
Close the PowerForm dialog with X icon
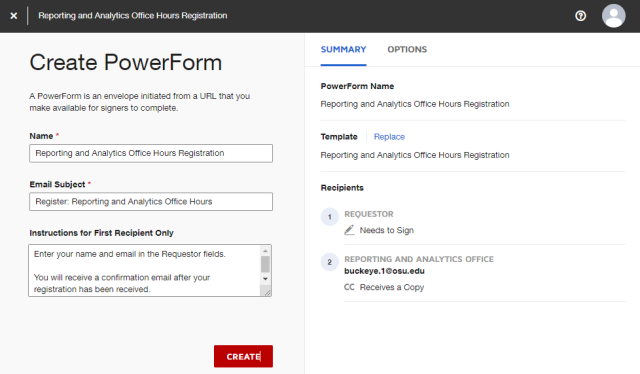(14, 16)
